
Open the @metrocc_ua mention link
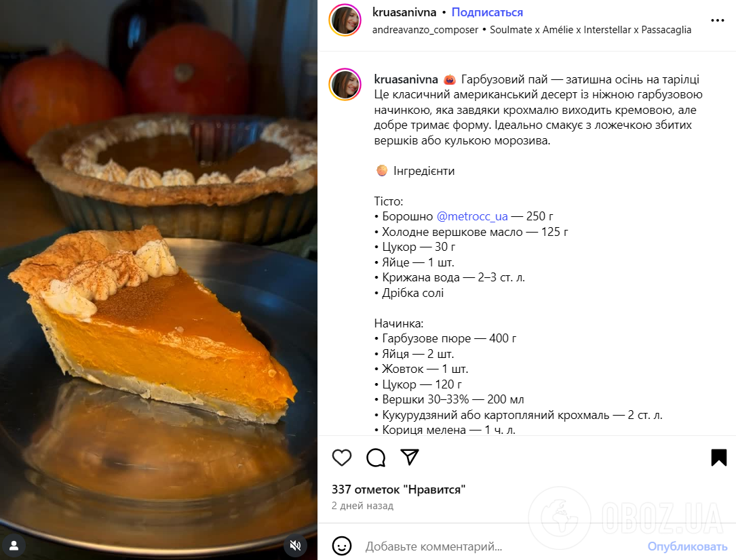tap(472, 216)
